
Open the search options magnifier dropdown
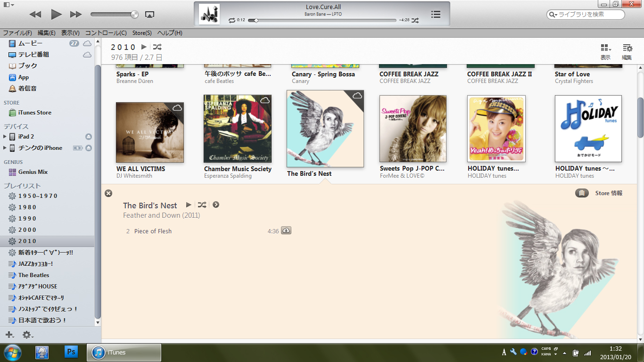click(x=553, y=15)
